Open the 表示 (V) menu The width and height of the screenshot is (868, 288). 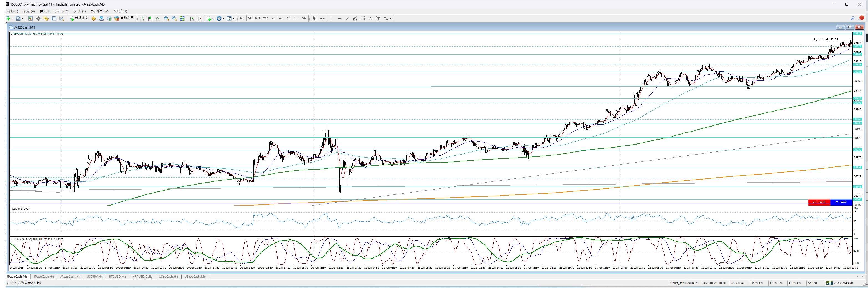(29, 11)
